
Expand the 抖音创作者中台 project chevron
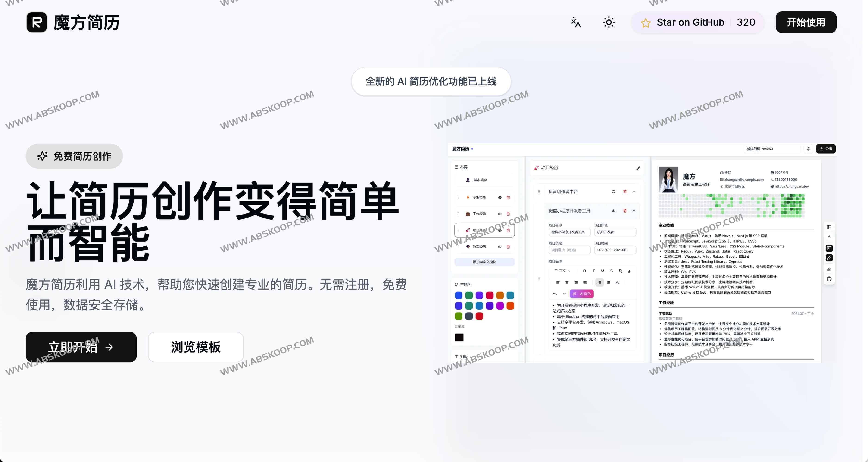634,192
